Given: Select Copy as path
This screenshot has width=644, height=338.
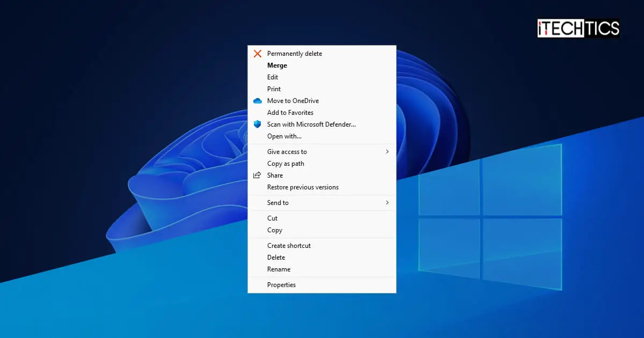Looking at the screenshot, I should (x=322, y=164).
